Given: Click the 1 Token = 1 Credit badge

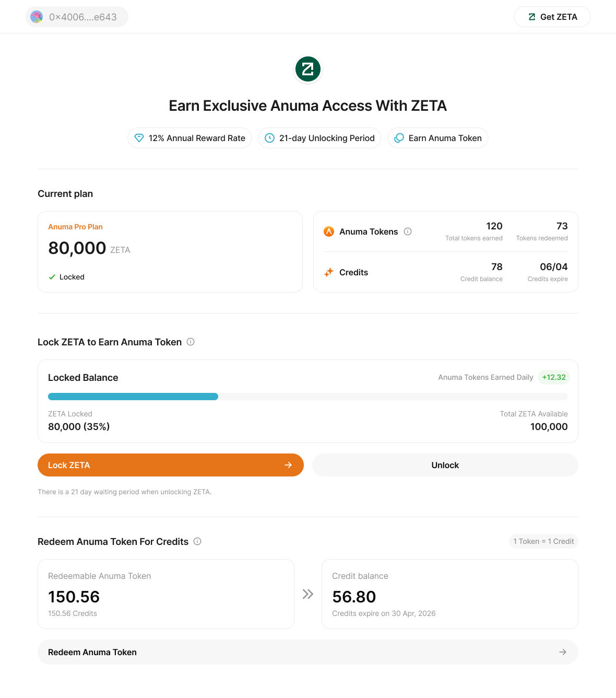Looking at the screenshot, I should click(x=543, y=541).
